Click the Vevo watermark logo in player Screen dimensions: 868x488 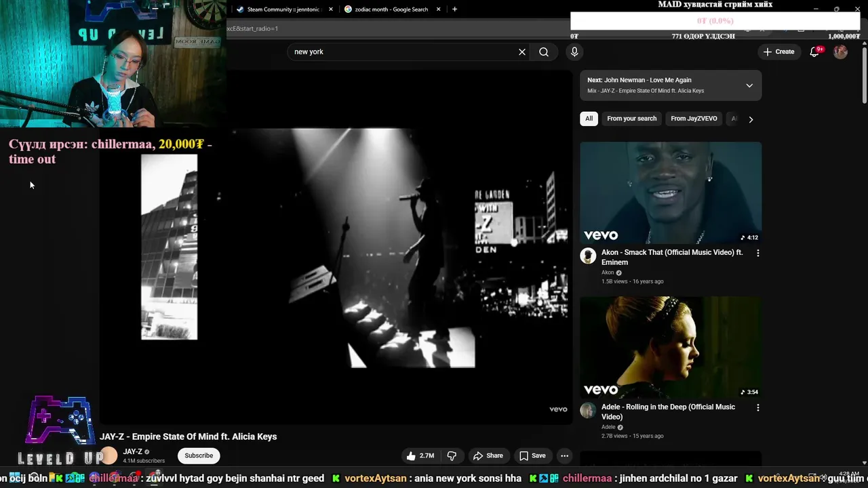pos(558,409)
